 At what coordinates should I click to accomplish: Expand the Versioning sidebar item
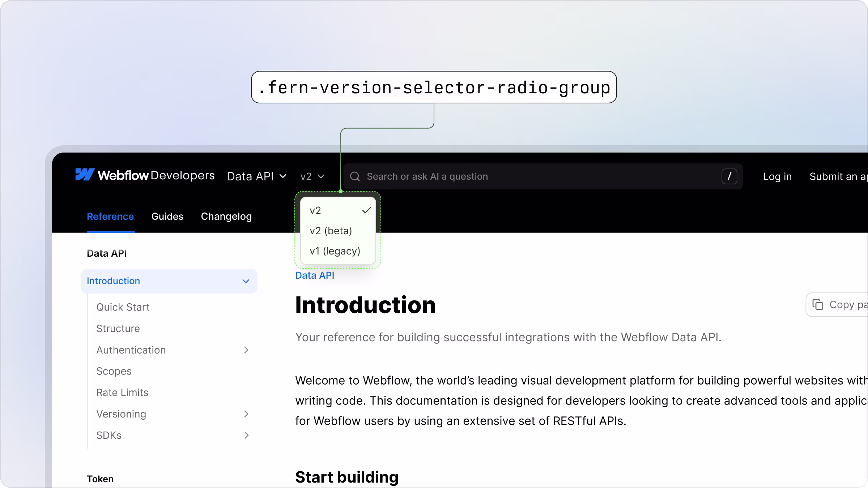click(246, 414)
